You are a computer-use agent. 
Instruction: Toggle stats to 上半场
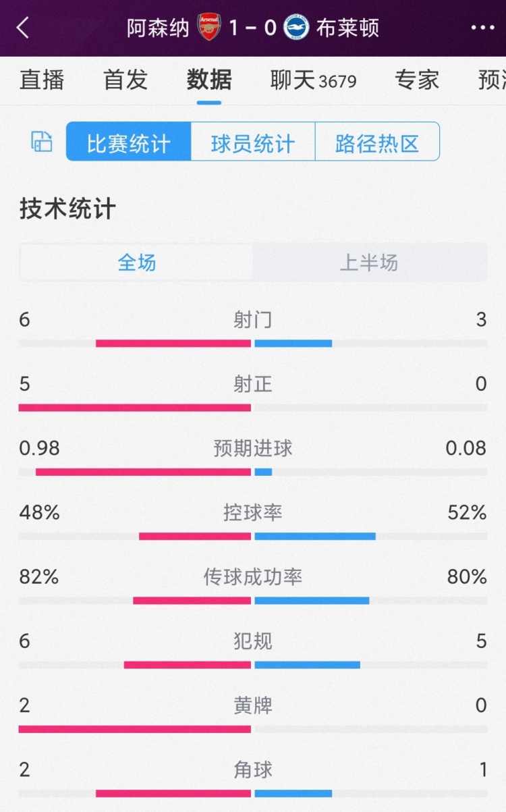click(369, 263)
